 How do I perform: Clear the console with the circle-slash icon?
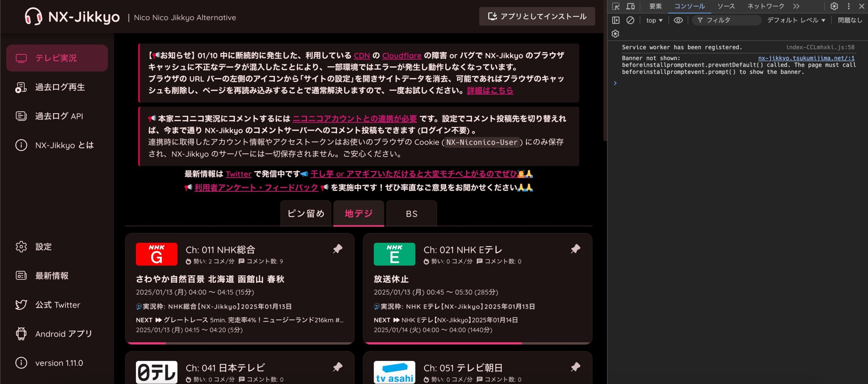630,20
